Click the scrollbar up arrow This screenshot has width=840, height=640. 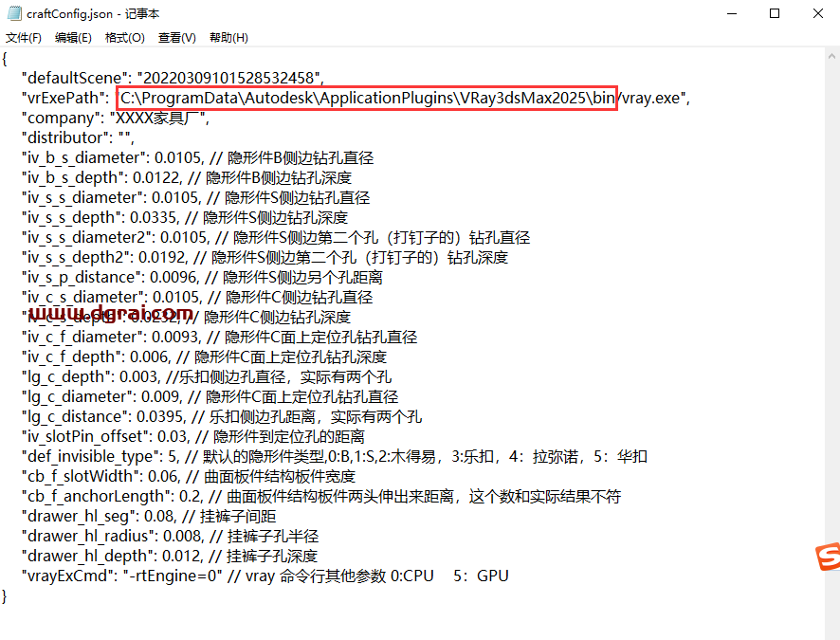[831, 56]
